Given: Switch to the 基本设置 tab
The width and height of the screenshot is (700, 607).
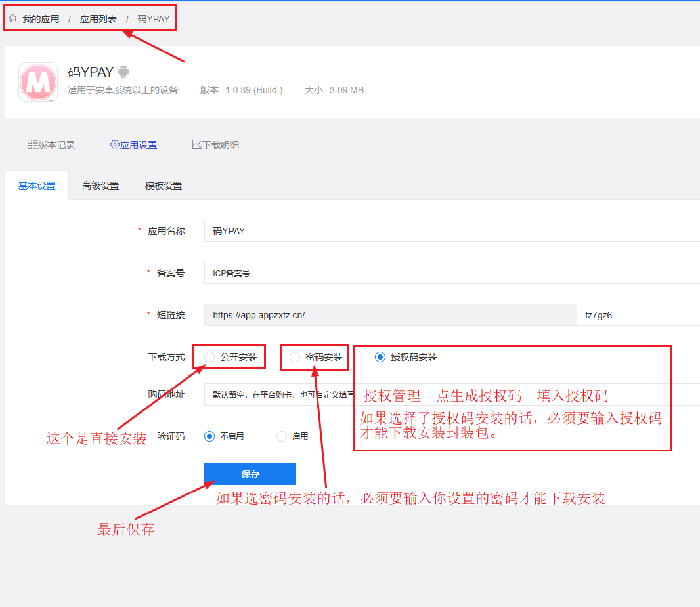Looking at the screenshot, I should tap(37, 186).
